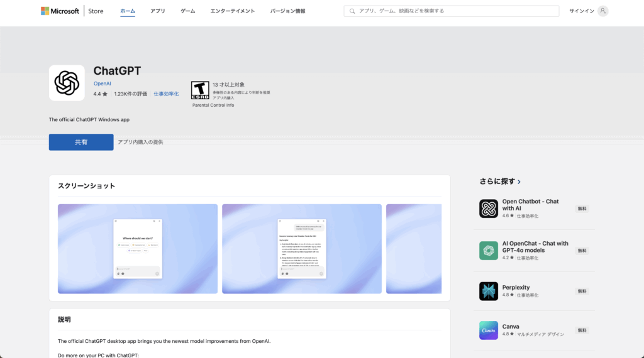Click the ESRB Teen rating icon
This screenshot has height=358, width=644.
click(x=200, y=90)
